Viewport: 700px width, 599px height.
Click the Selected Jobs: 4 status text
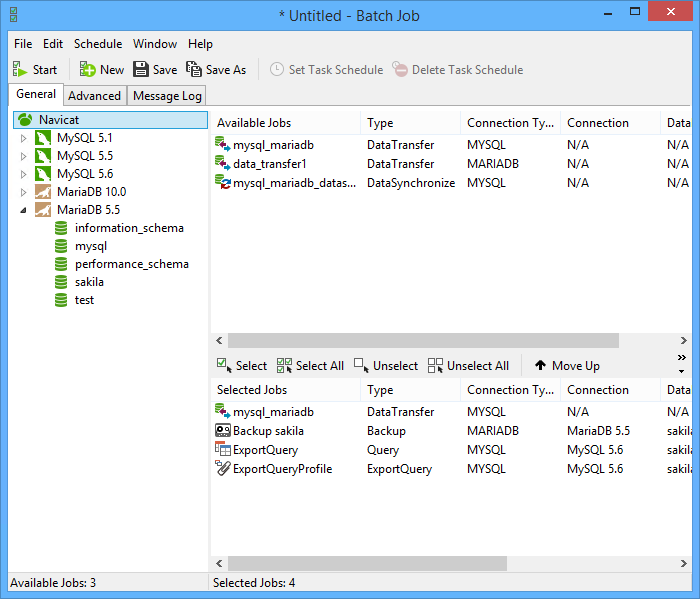click(254, 582)
